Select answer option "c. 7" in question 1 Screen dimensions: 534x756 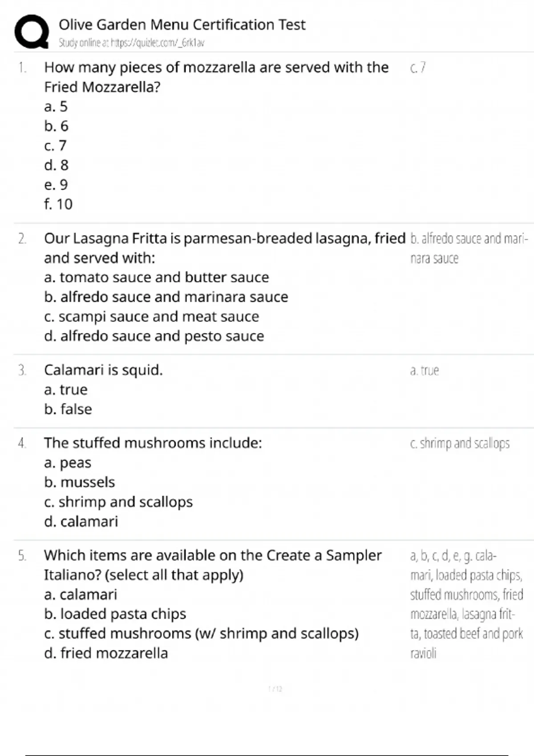55,145
